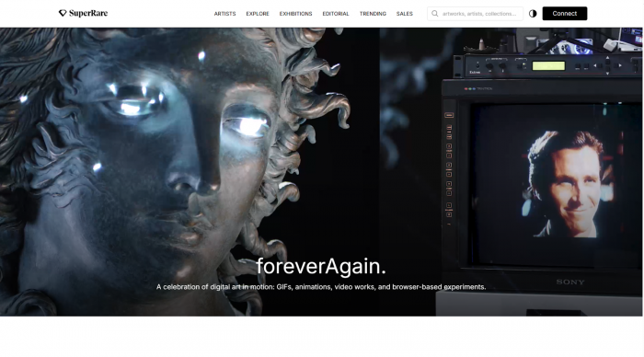Image resolution: width=644 pixels, height=357 pixels.
Task: Open the ARTISTS menu item
Action: click(x=224, y=14)
